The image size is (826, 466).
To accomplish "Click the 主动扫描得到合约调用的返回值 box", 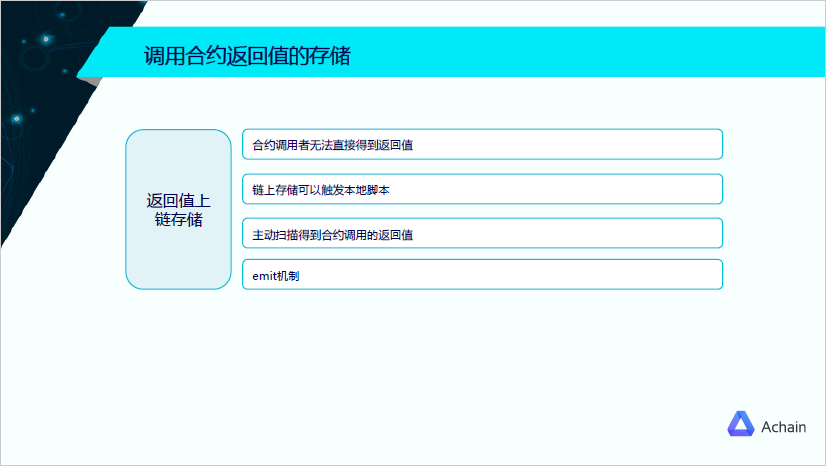I will (x=482, y=233).
